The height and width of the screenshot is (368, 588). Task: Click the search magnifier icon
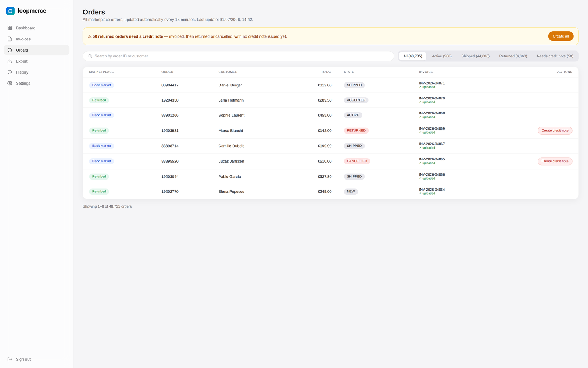90,56
